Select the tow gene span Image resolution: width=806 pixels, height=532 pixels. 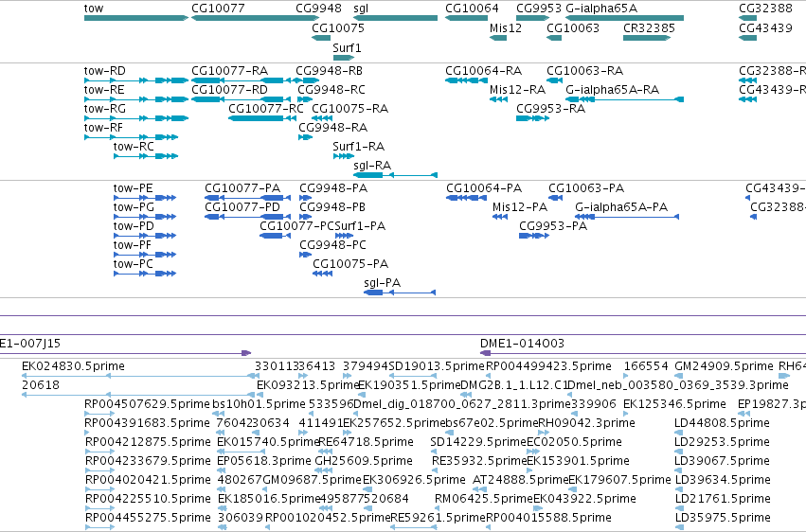[x=136, y=18]
